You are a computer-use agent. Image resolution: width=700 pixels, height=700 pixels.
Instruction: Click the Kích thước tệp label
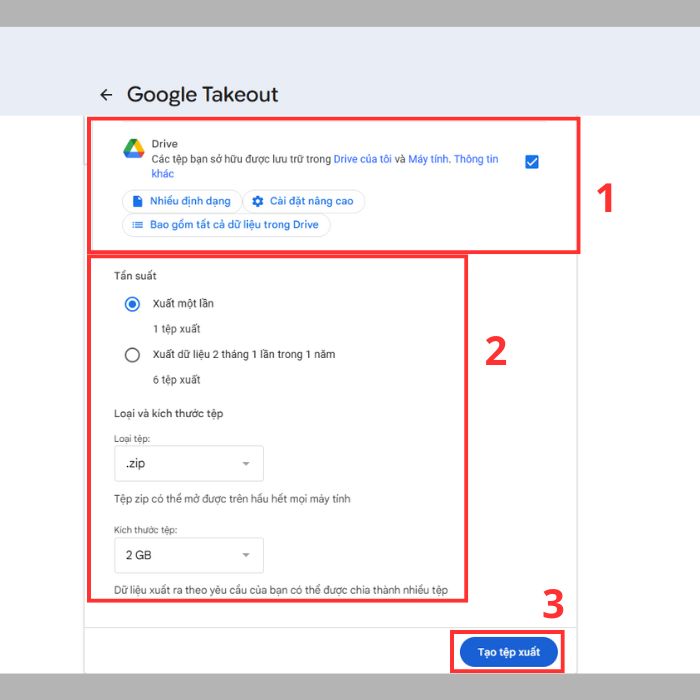(146, 530)
